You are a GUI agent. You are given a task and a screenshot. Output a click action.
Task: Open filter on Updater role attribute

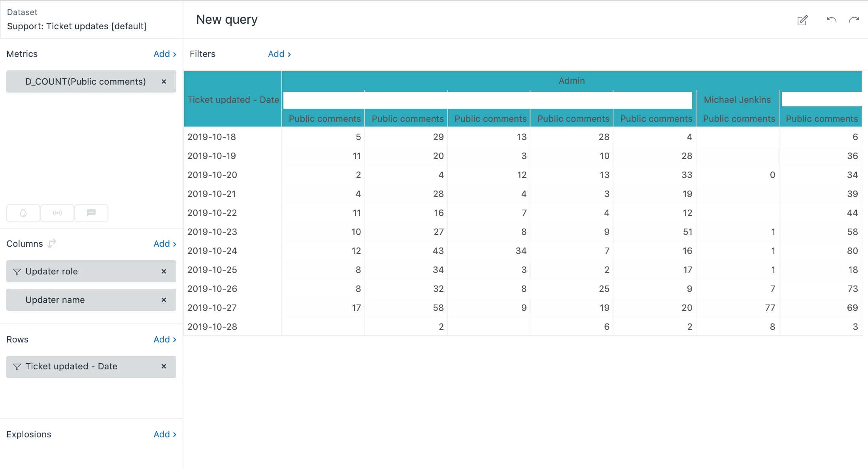coord(17,272)
